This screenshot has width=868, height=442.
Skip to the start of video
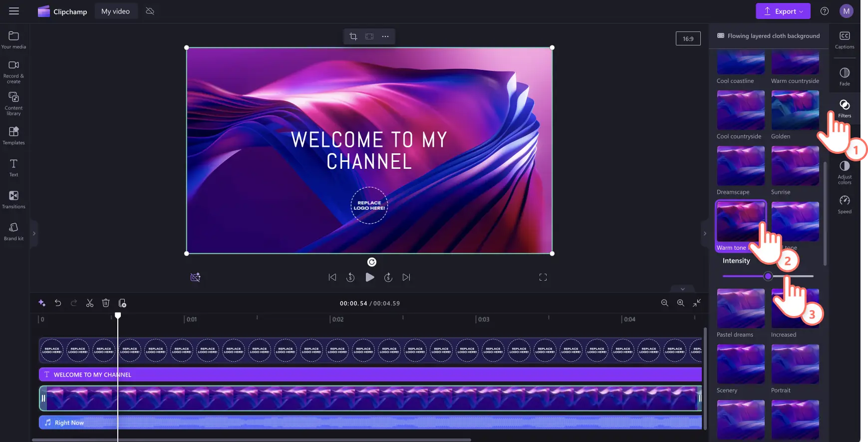pyautogui.click(x=332, y=277)
